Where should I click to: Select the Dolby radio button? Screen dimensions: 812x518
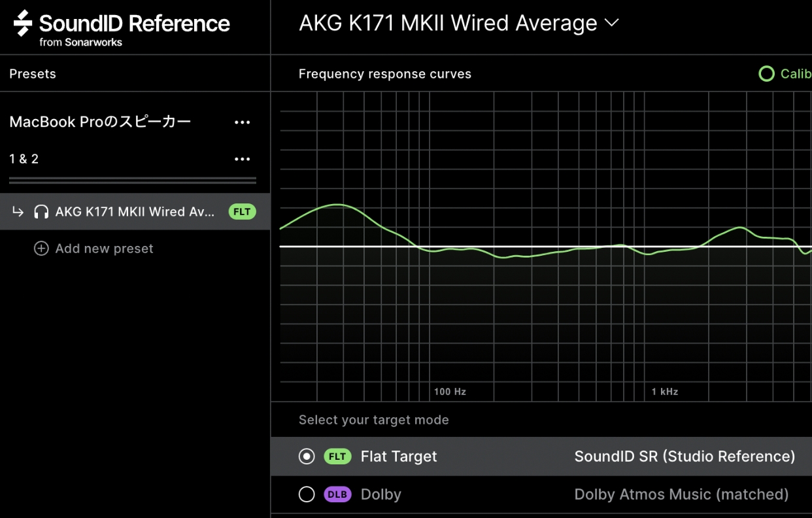[307, 494]
